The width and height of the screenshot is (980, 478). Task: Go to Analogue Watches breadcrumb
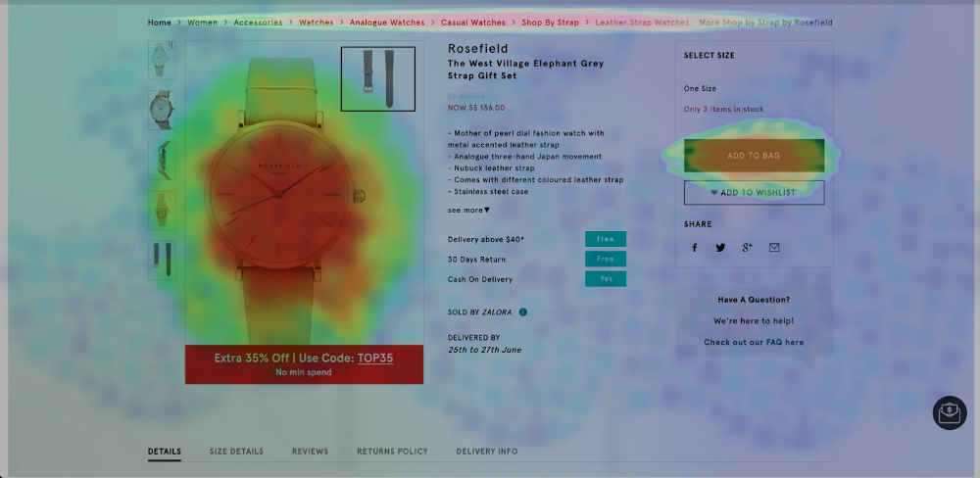(x=387, y=23)
